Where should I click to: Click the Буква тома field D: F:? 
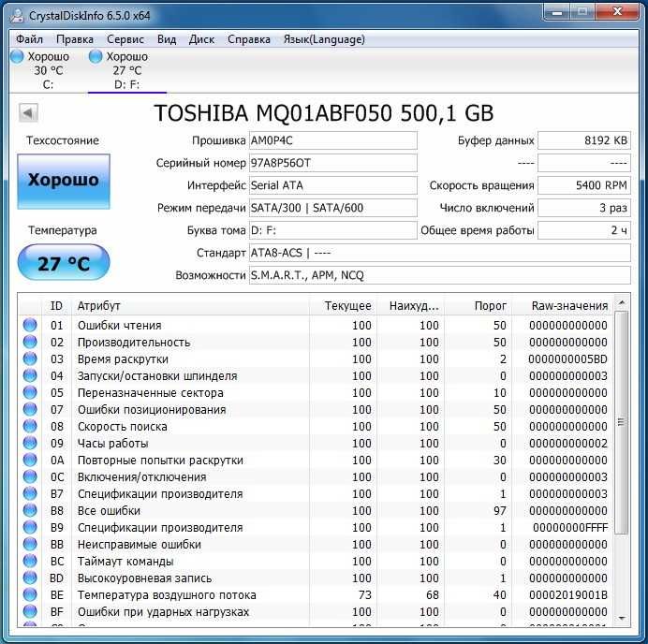(333, 230)
